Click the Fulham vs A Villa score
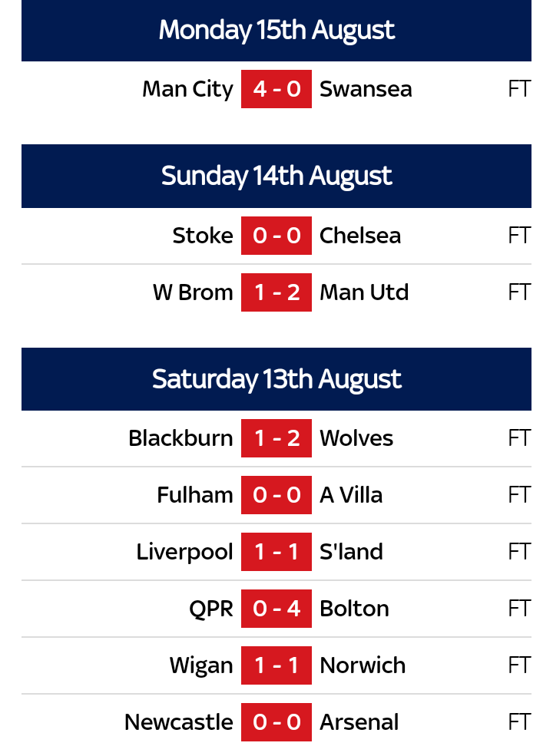 [276, 495]
